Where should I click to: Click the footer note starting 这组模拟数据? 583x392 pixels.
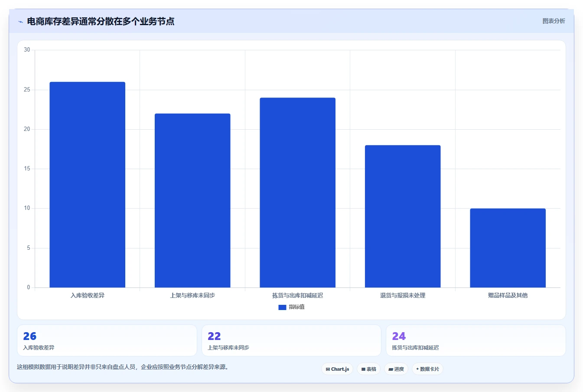click(x=123, y=367)
